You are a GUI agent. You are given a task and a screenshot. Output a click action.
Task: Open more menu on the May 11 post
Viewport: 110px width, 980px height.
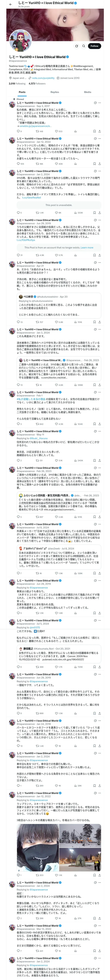tap(100, 431)
